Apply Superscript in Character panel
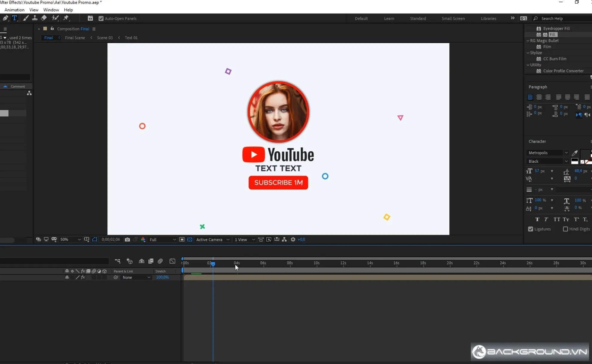592x364 pixels. [576, 220]
